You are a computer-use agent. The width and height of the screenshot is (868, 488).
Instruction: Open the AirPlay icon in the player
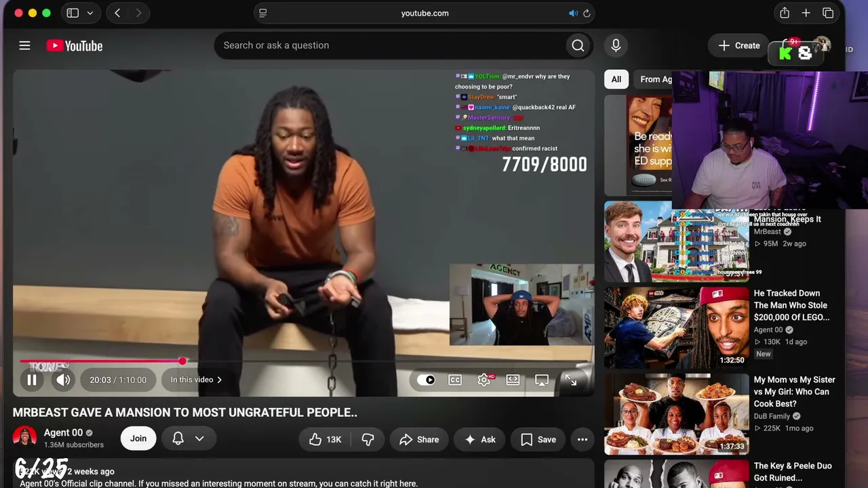coord(542,380)
